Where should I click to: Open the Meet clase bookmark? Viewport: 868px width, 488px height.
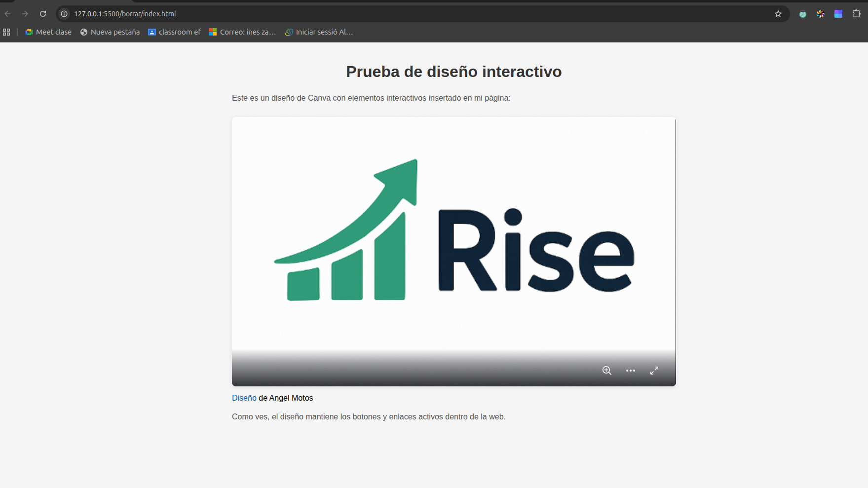pos(48,32)
